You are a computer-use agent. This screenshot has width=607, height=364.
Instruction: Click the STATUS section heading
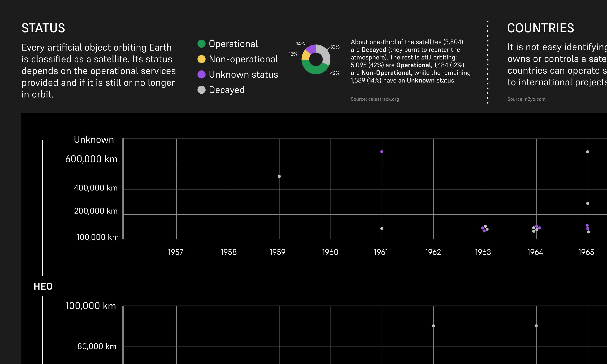pyautogui.click(x=43, y=28)
